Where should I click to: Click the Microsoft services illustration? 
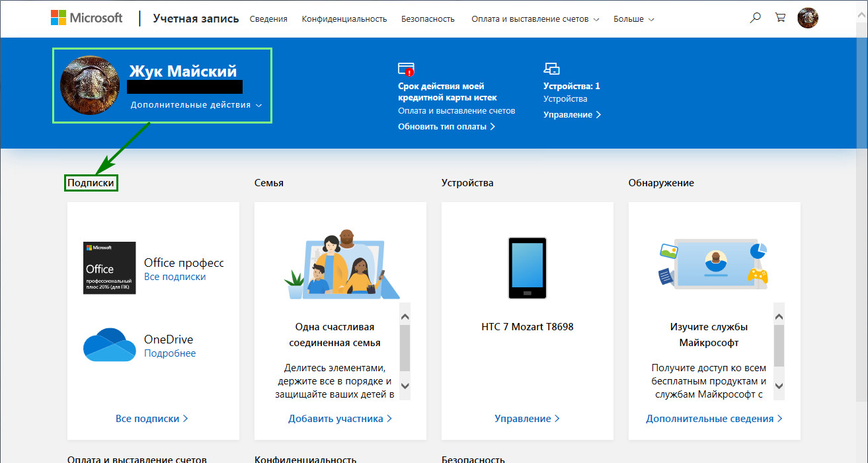714,265
